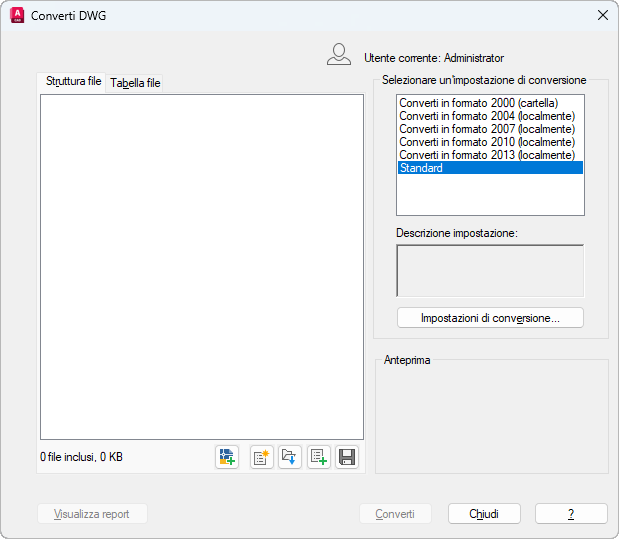Select Converti in formato 2004 (localmente)

[x=490, y=116]
